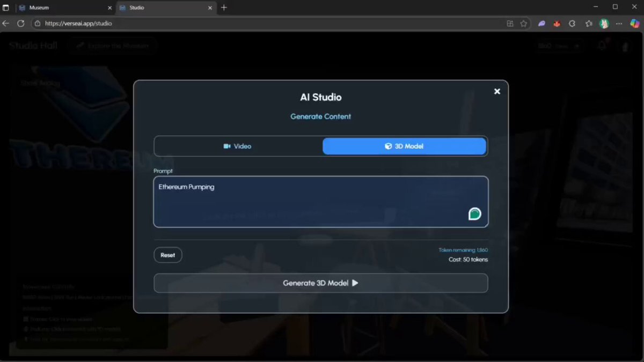
Task: Click the green chat bubble icon in prompt
Action: (474, 214)
